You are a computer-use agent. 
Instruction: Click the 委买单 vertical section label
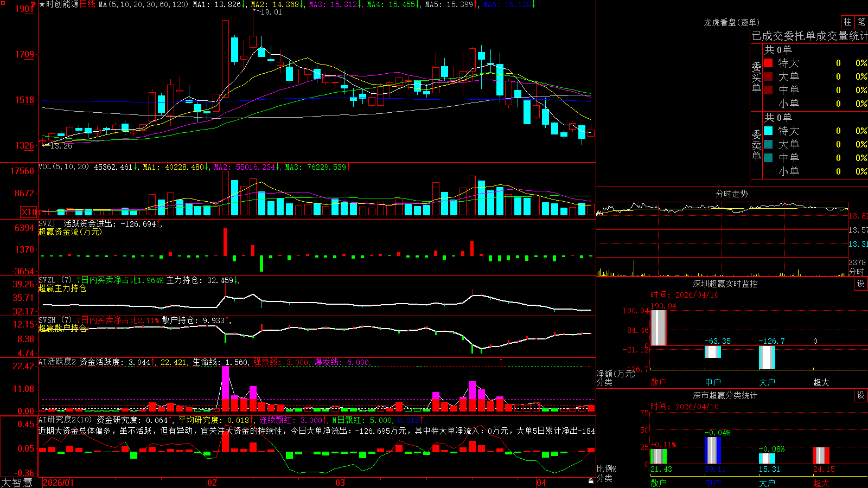coord(756,77)
